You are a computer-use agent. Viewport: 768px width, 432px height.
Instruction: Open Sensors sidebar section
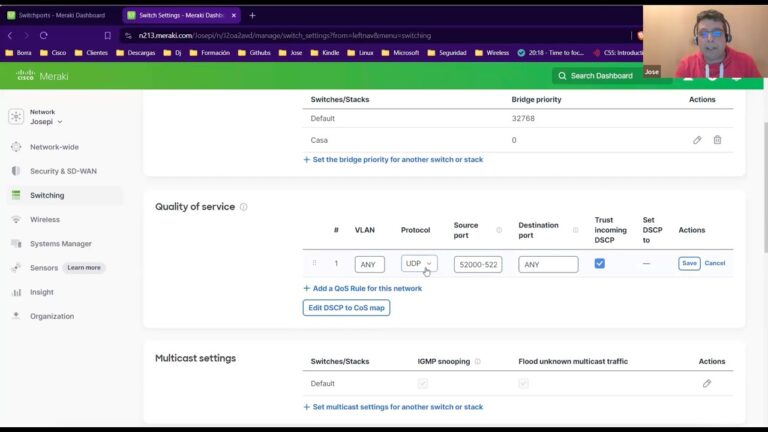click(x=44, y=268)
